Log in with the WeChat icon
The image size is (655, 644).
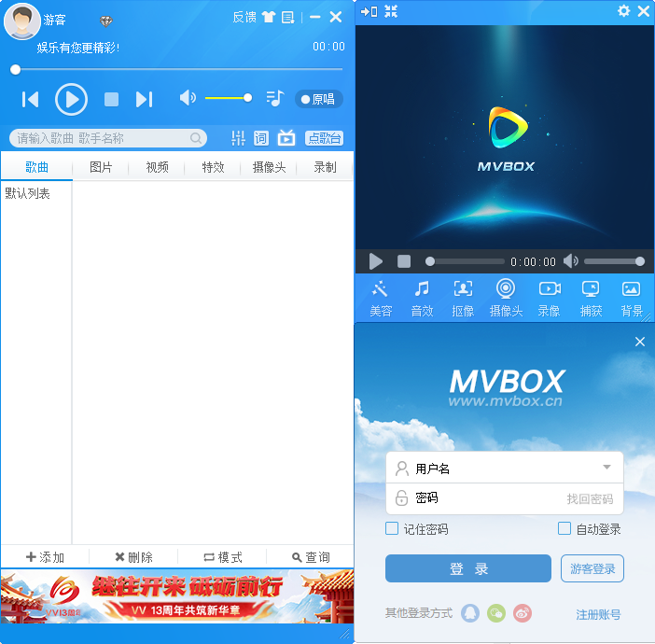point(495,613)
